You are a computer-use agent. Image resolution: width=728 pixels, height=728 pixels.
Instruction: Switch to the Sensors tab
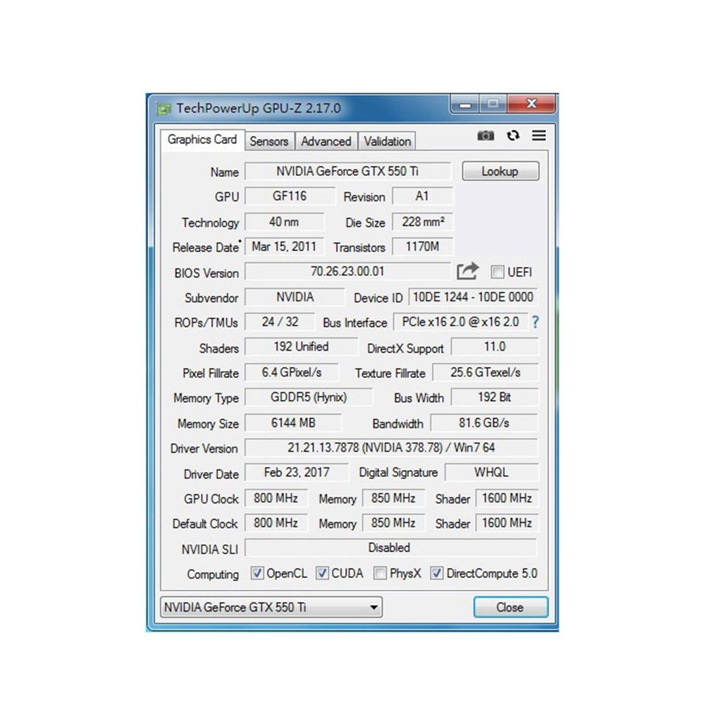click(x=269, y=141)
